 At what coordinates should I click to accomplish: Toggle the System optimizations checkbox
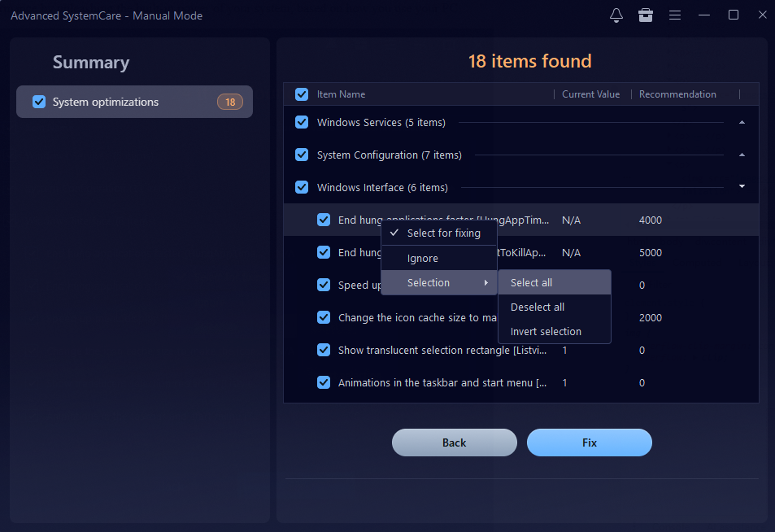pyautogui.click(x=39, y=102)
